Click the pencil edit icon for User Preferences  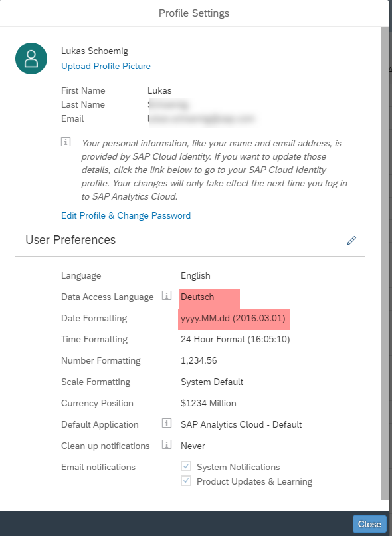(351, 241)
